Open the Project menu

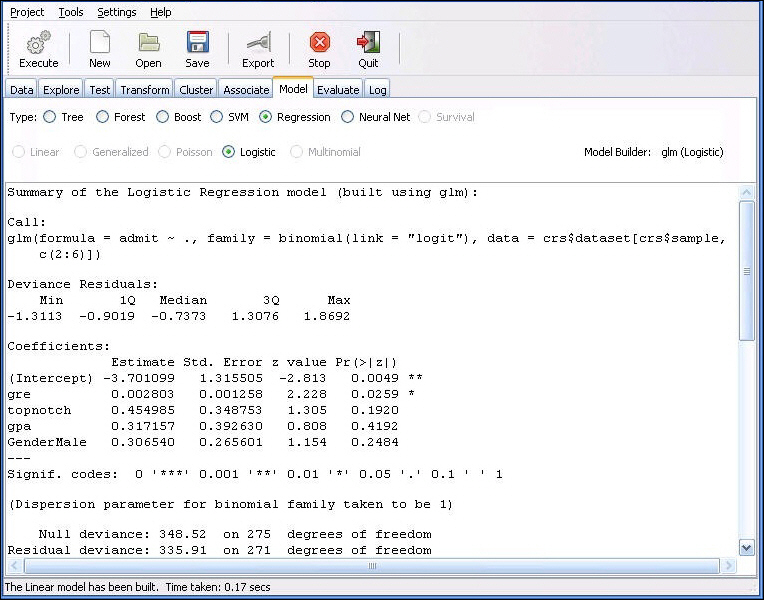pos(27,12)
